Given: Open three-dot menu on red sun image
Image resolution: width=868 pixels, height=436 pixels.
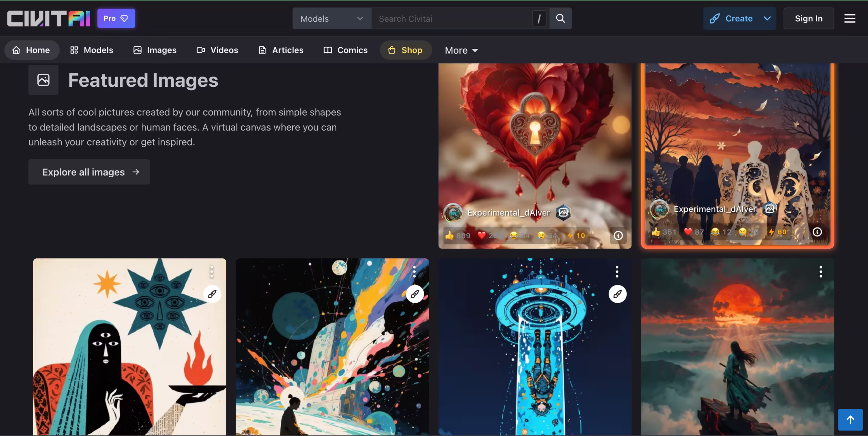Looking at the screenshot, I should (x=821, y=272).
